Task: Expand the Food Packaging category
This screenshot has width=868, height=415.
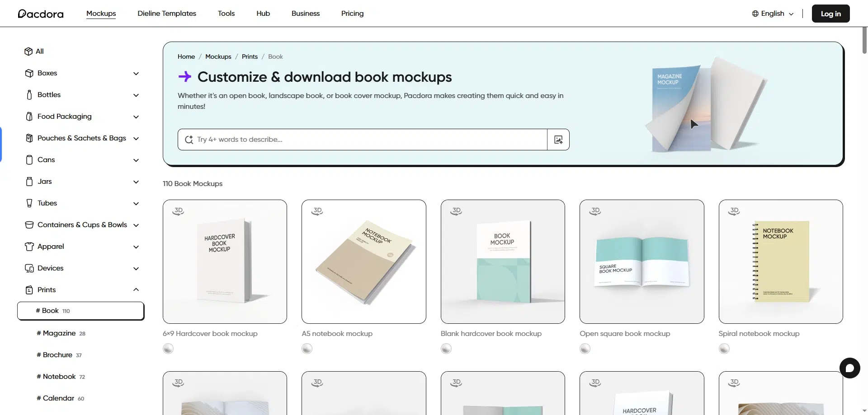Action: click(136, 117)
